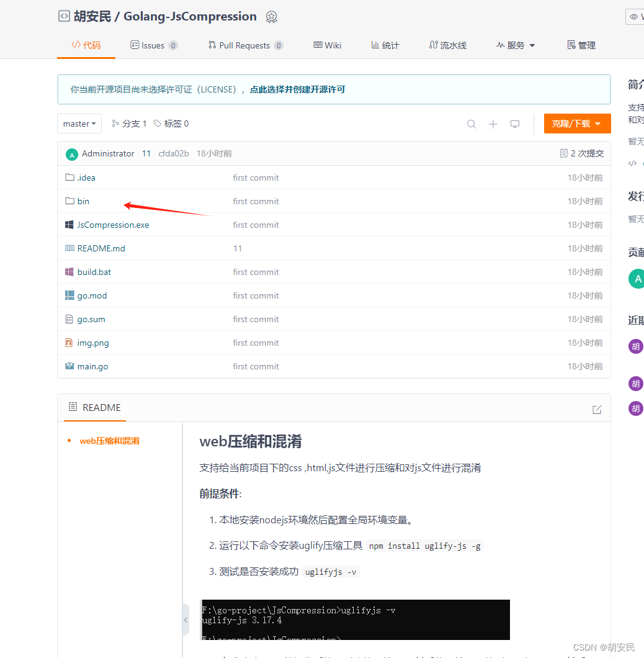The image size is (644, 658).
Task: Expand the 服务 dropdown menu
Action: pos(516,45)
